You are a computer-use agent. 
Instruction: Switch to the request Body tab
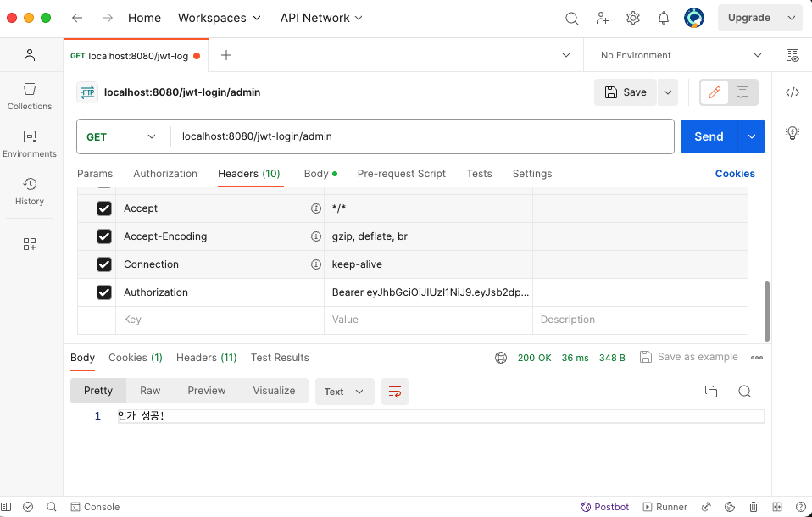(x=320, y=174)
